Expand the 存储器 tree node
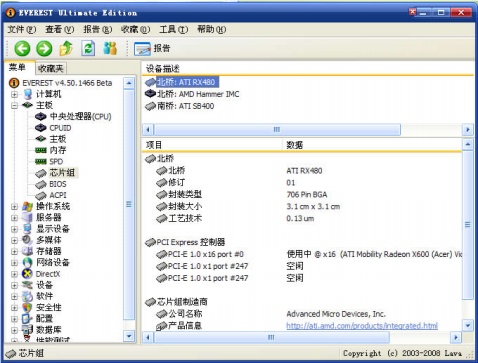 pos(14,251)
